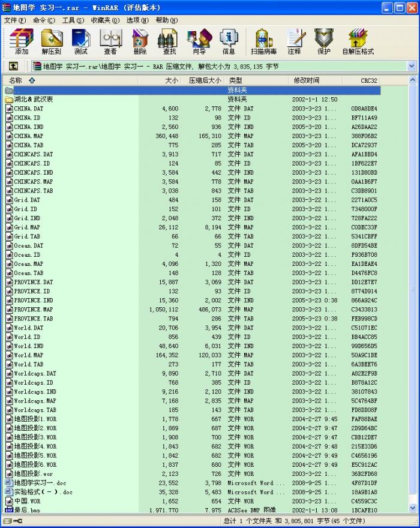Open the 查找 (Find) tool

[x=170, y=41]
